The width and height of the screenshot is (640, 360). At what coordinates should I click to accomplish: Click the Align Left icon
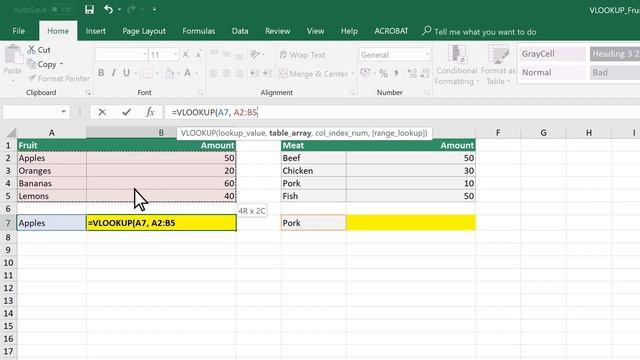pyautogui.click(x=213, y=73)
